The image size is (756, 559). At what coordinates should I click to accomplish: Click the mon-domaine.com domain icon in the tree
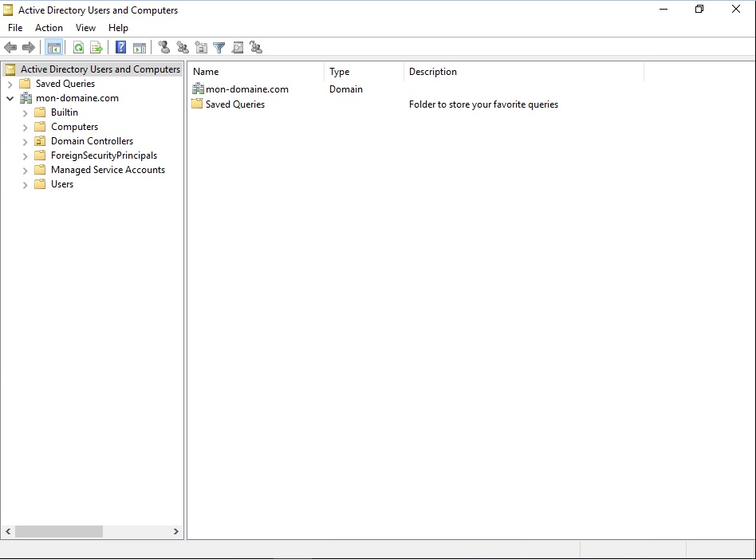26,98
